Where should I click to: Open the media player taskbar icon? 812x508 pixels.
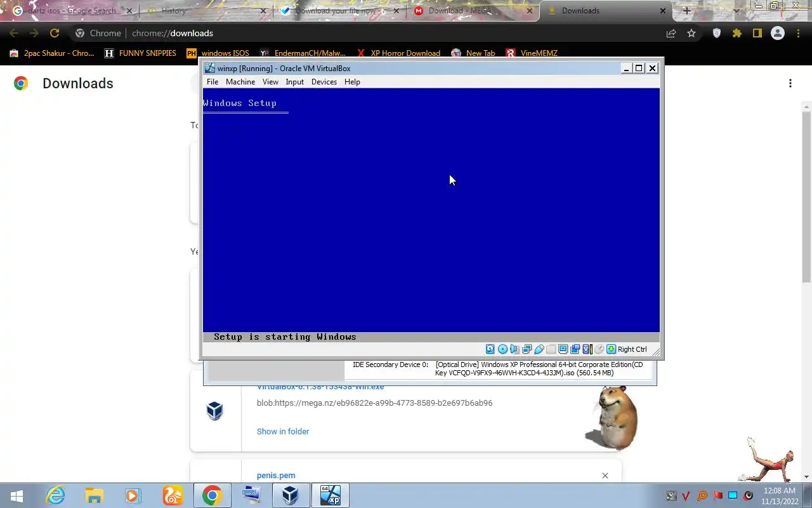[133, 496]
